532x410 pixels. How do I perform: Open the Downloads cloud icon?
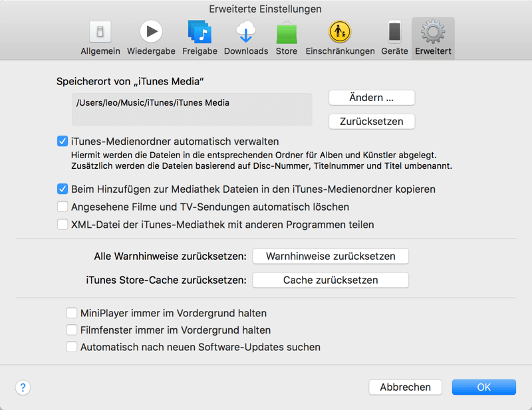tap(246, 31)
